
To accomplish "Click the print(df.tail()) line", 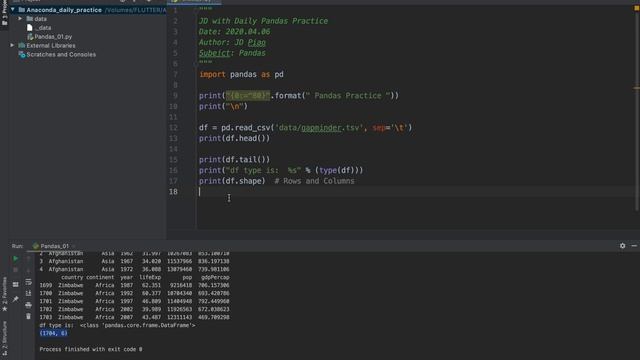I will coord(234,160).
